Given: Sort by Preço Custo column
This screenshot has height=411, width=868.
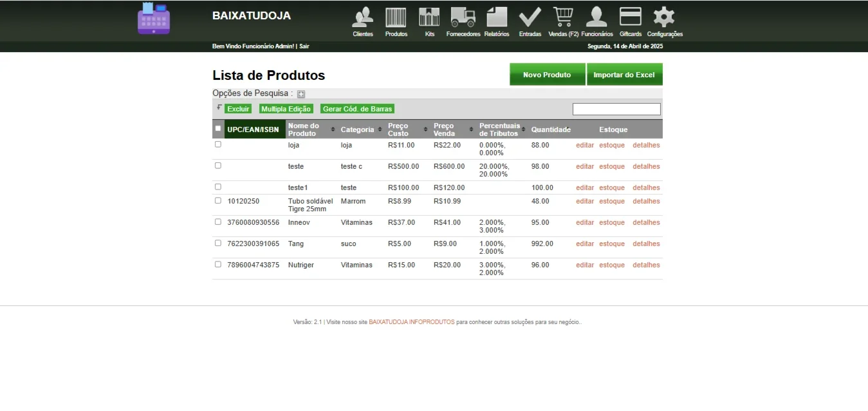Looking at the screenshot, I should pos(407,129).
